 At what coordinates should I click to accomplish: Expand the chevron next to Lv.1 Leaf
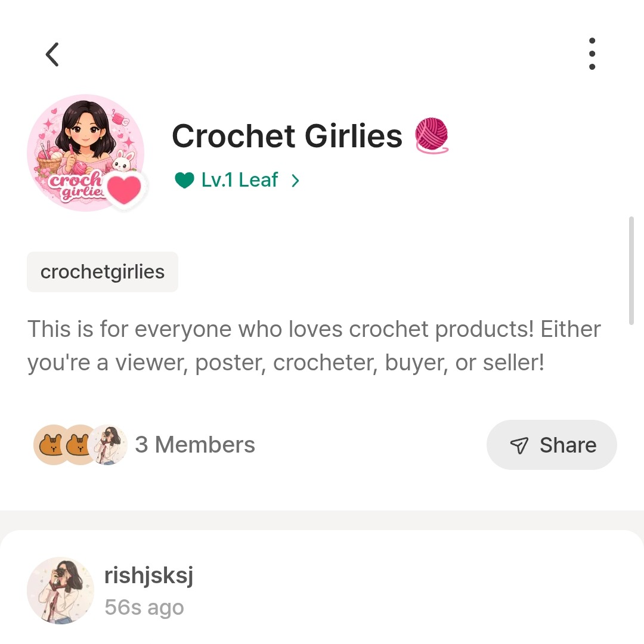[x=295, y=181]
